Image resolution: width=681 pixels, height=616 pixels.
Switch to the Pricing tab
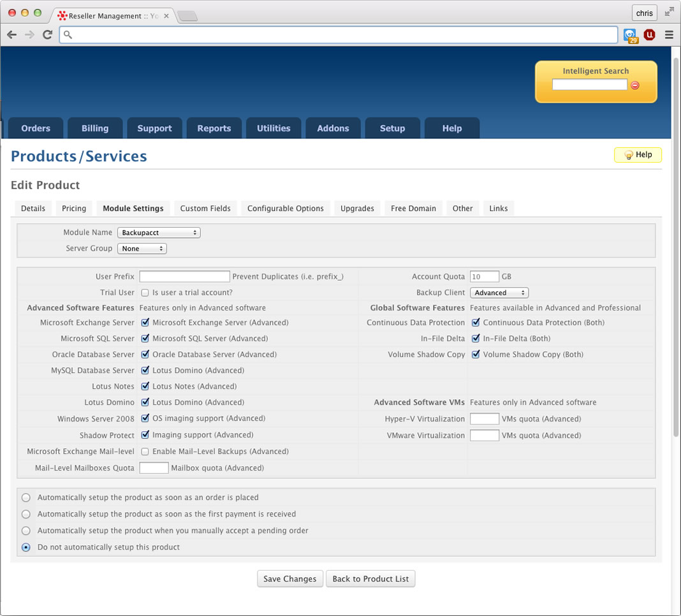[74, 208]
